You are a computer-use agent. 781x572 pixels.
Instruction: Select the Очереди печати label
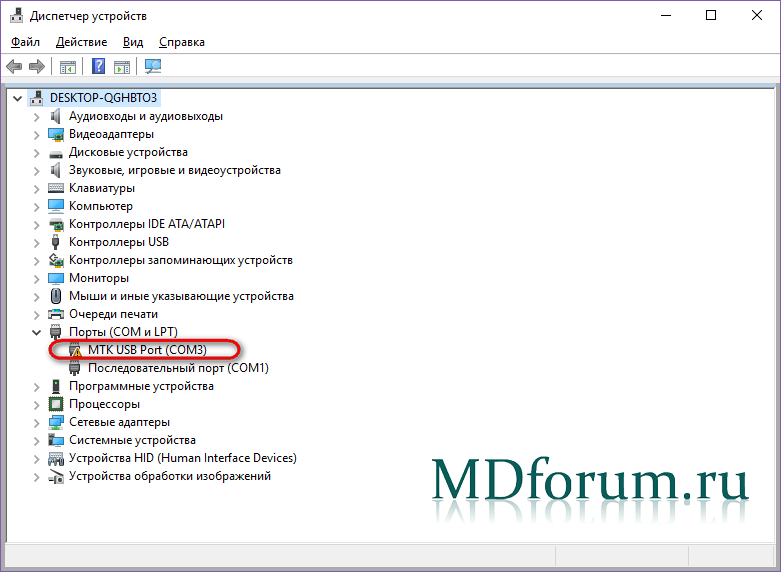(x=114, y=314)
